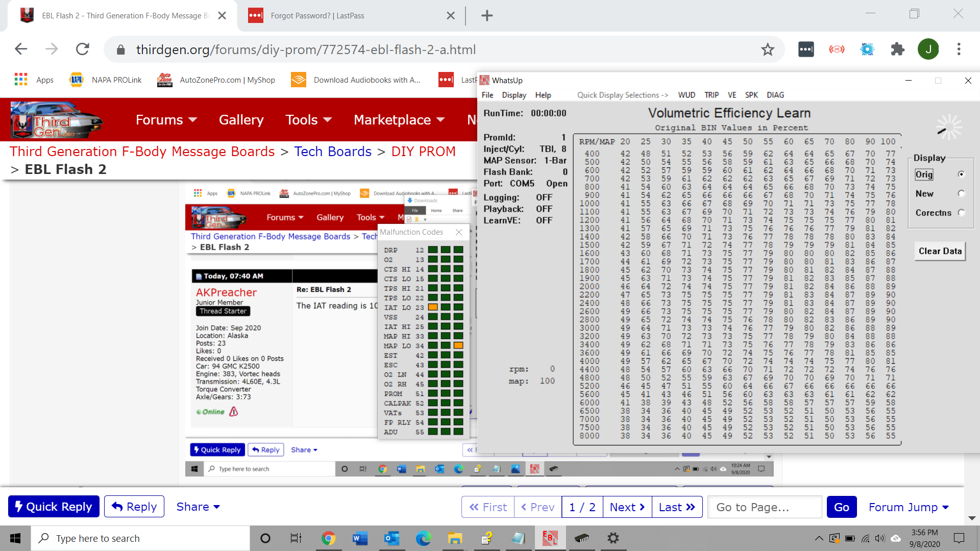This screenshot has height=551, width=980.
Task: Switch to the VE quick display
Action: [x=731, y=95]
